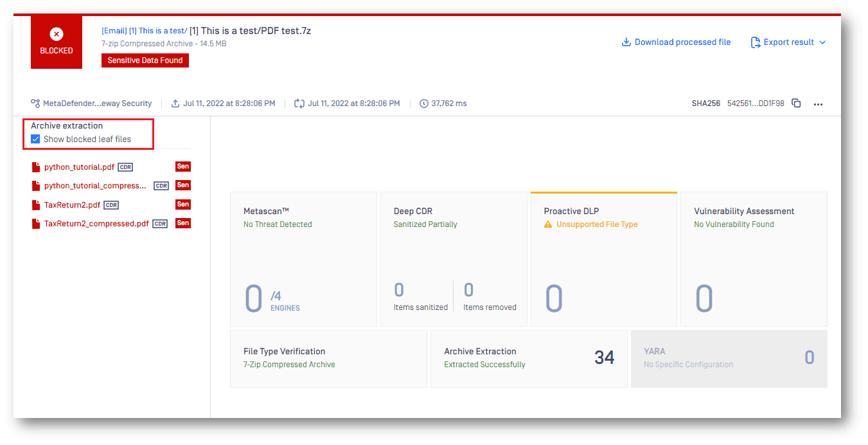This screenshot has height=445, width=868.
Task: Click the file icon of python_tutorial_compress... entry
Action: tap(36, 186)
